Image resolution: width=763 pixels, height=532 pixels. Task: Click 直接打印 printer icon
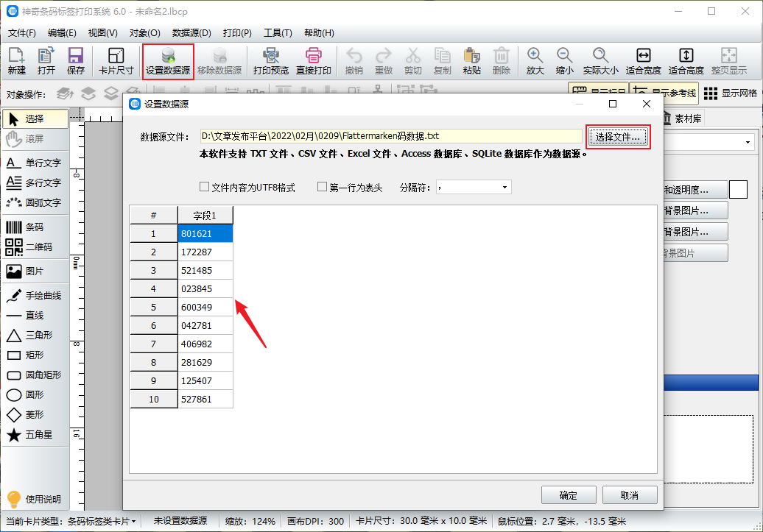[x=314, y=61]
